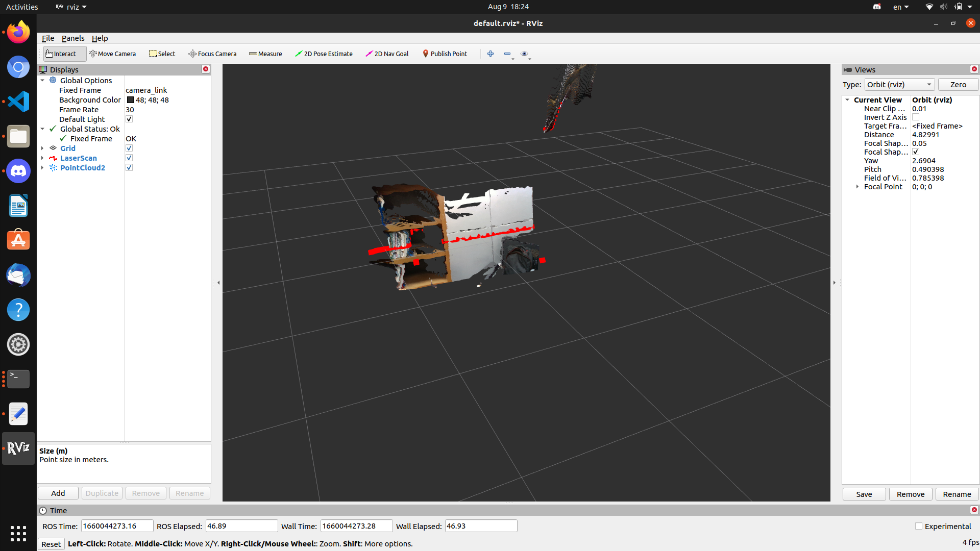The width and height of the screenshot is (980, 551).
Task: Activate the Move Camera tool
Action: point(112,54)
